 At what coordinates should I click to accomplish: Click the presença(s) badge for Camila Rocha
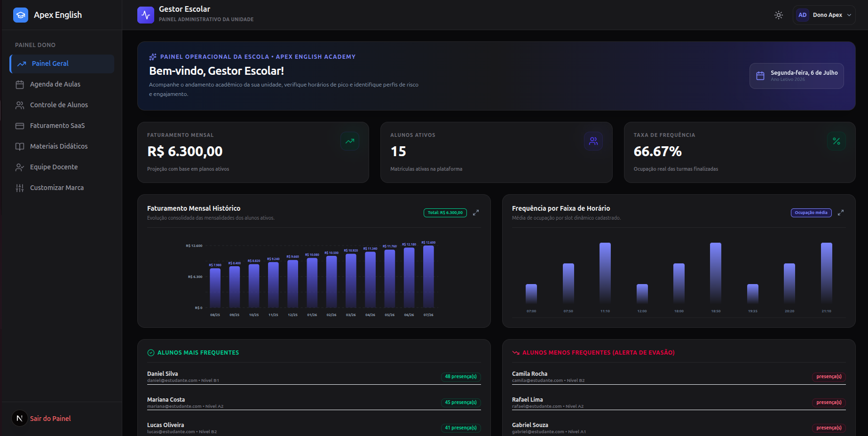829,377
